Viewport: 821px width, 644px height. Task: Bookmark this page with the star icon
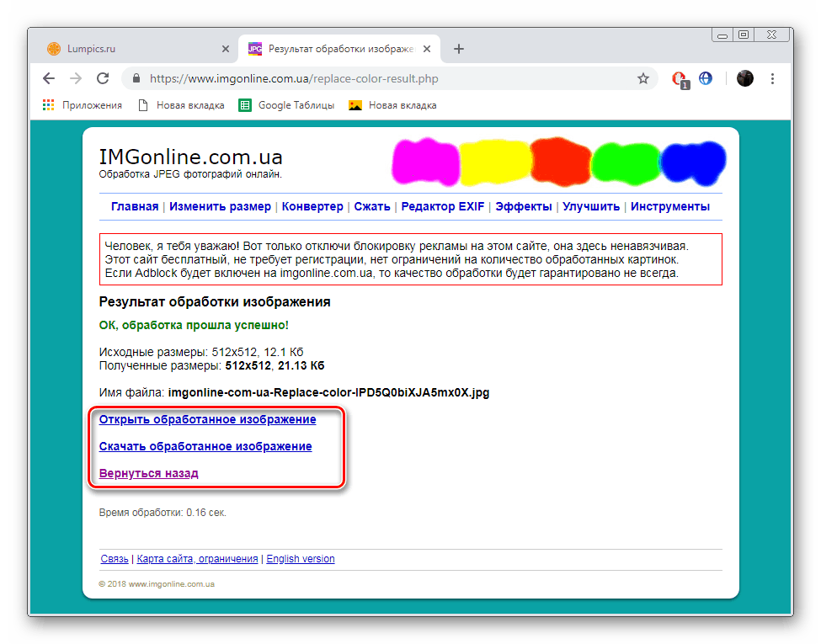pyautogui.click(x=643, y=78)
